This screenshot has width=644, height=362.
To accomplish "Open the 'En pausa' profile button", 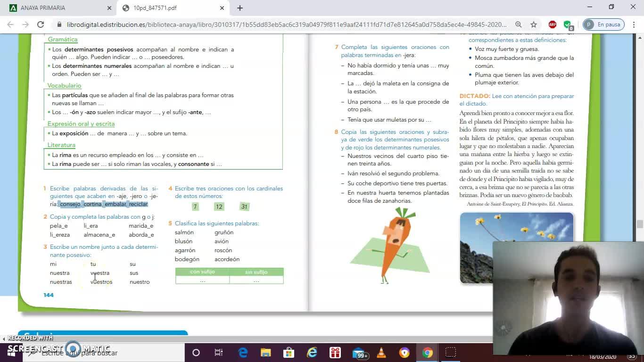I will coord(603,25).
